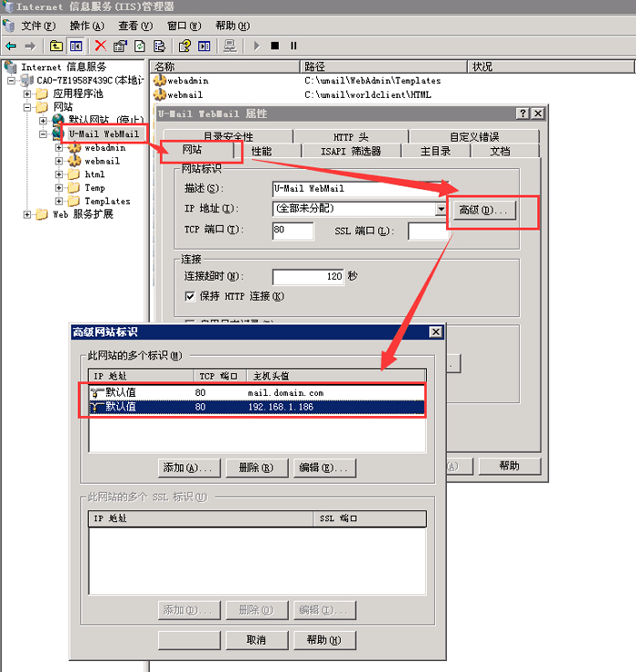Click the Export List toolbar icon
Screen dimensions: 636x672
(159, 45)
